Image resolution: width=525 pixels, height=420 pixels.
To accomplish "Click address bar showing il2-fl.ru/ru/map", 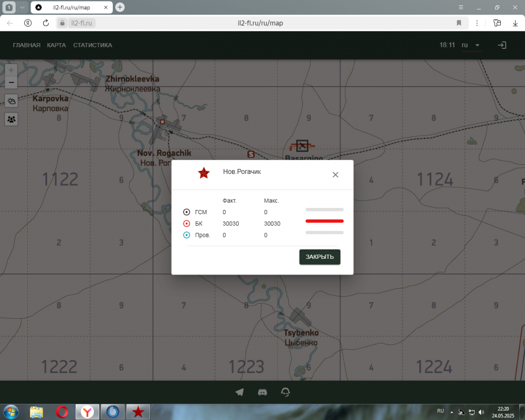I will [x=260, y=23].
